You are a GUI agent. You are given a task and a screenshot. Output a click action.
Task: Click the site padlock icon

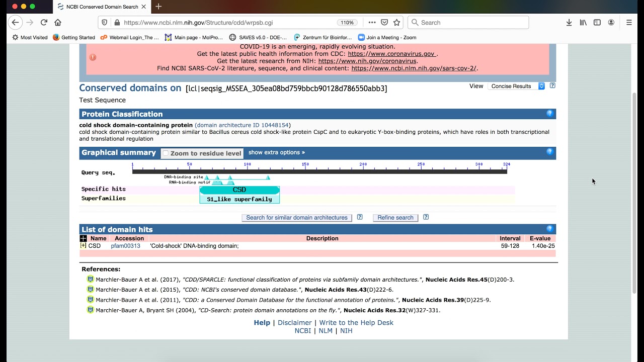pos(117,23)
